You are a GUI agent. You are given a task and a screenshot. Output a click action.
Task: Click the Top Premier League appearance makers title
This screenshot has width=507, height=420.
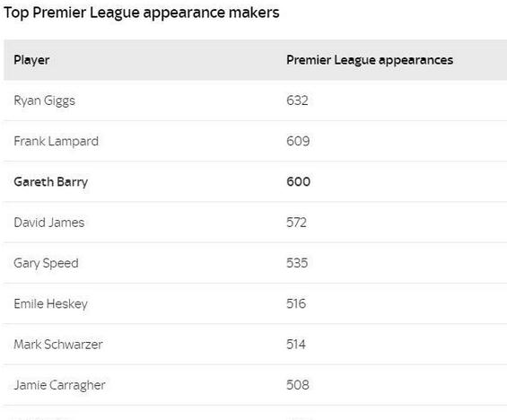[x=141, y=13]
